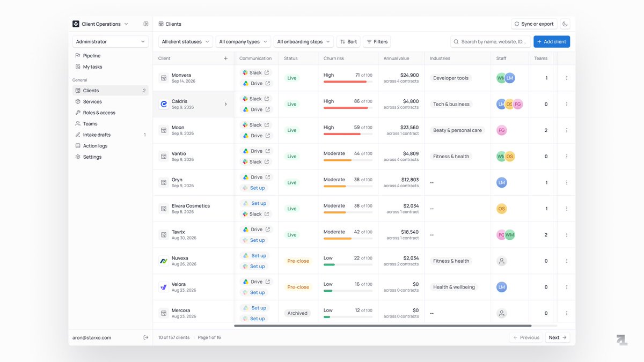Open Intake drafts in the sidebar

coord(111,135)
